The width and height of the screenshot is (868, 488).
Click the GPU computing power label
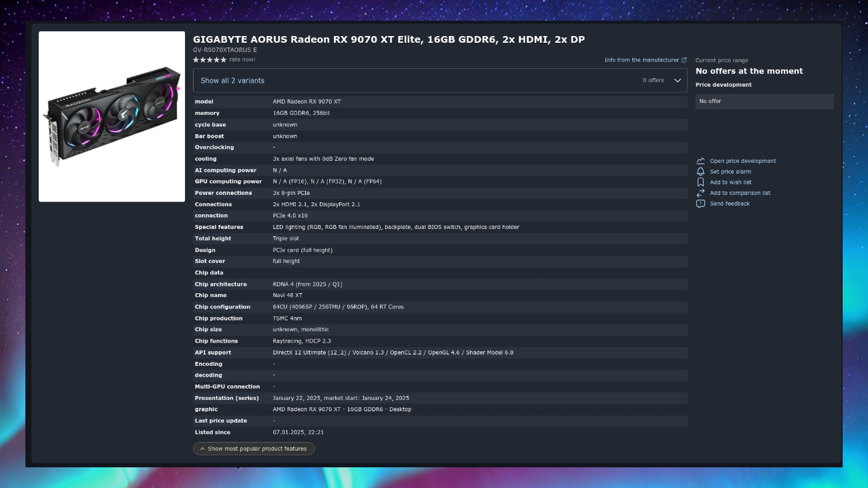[228, 182]
